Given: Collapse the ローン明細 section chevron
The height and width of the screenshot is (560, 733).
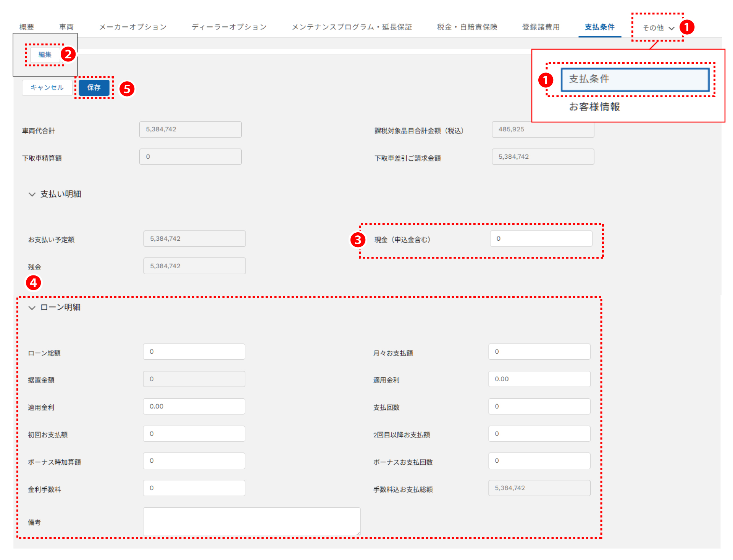Looking at the screenshot, I should pos(32,307).
